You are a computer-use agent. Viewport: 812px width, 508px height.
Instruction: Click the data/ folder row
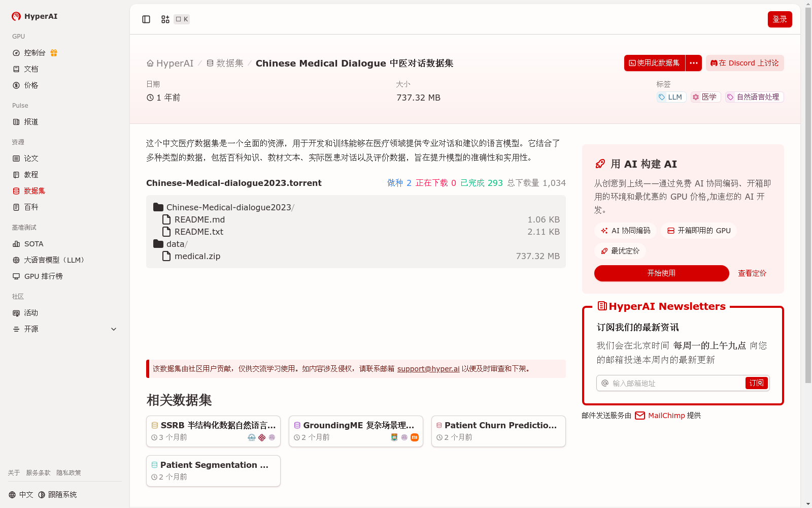tap(356, 244)
